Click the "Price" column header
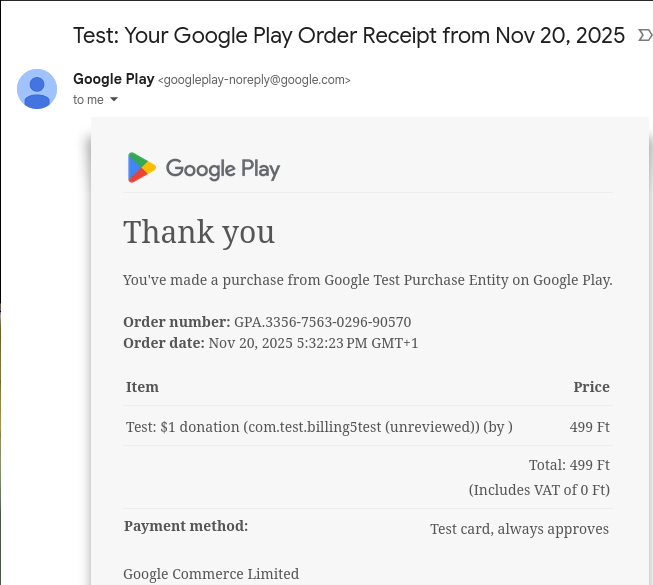The width and height of the screenshot is (653, 585). click(591, 387)
